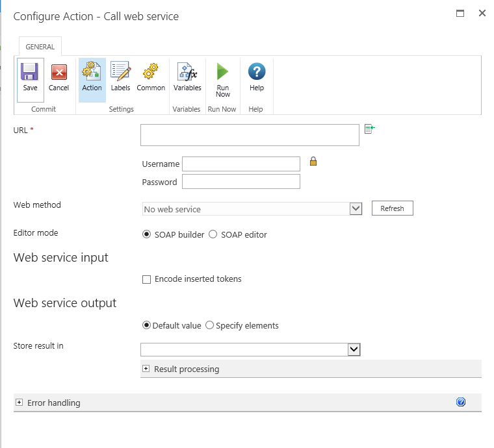This screenshot has width=494, height=448.
Task: Enable the Encode inserted tokens checkbox
Action: pyautogui.click(x=146, y=279)
